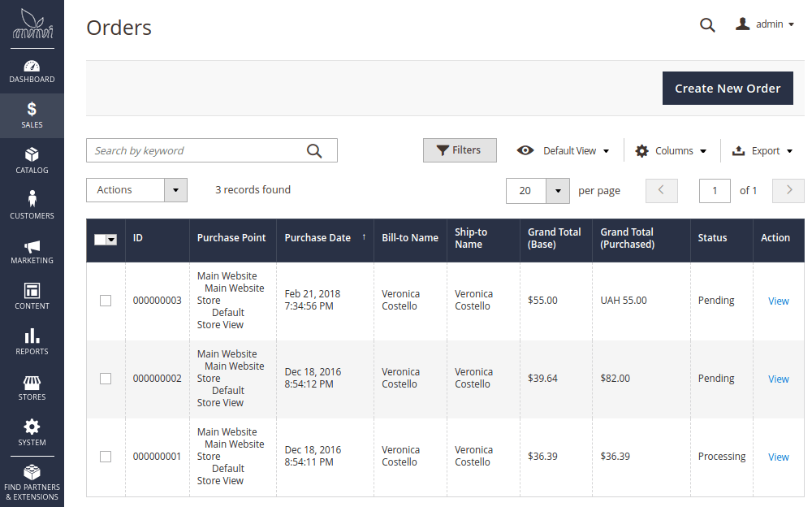This screenshot has height=507, width=812.
Task: Go to previous page arrow
Action: [x=661, y=191]
